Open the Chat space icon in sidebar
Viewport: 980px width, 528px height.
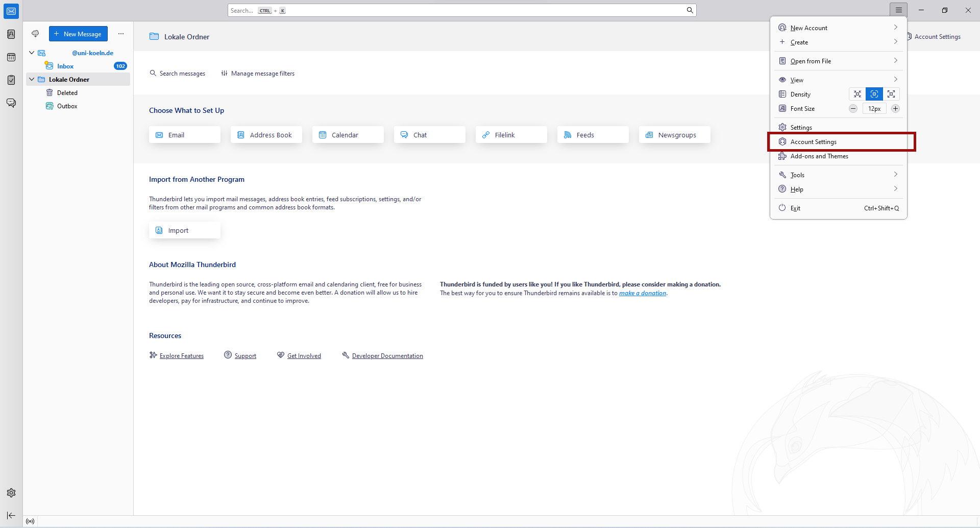(11, 103)
